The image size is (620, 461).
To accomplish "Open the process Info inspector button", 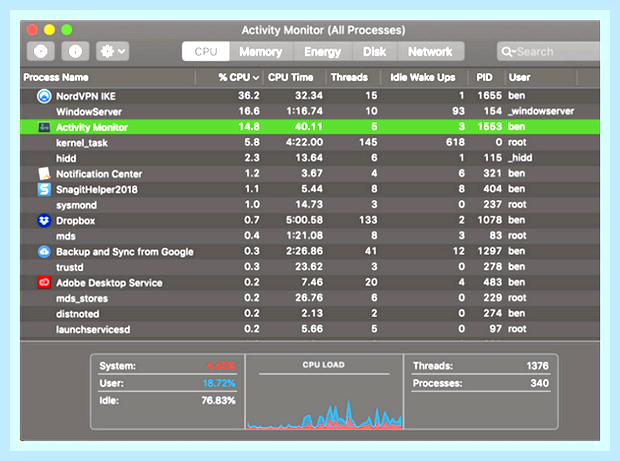I will pyautogui.click(x=75, y=51).
